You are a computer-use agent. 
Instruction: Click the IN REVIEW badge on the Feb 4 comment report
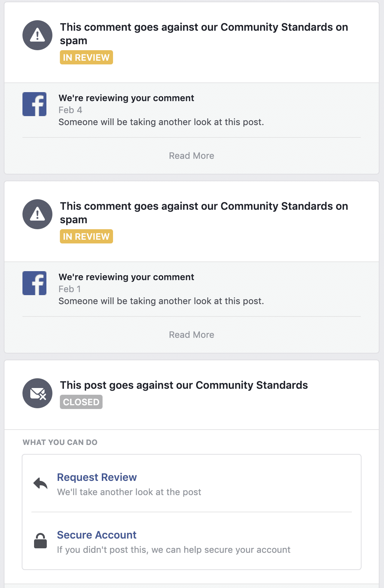coord(86,57)
